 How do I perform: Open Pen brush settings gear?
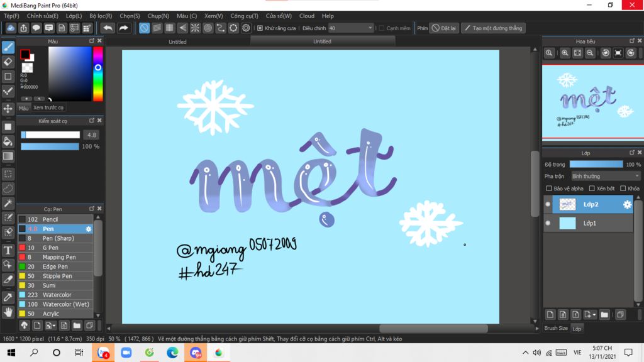tap(88, 229)
